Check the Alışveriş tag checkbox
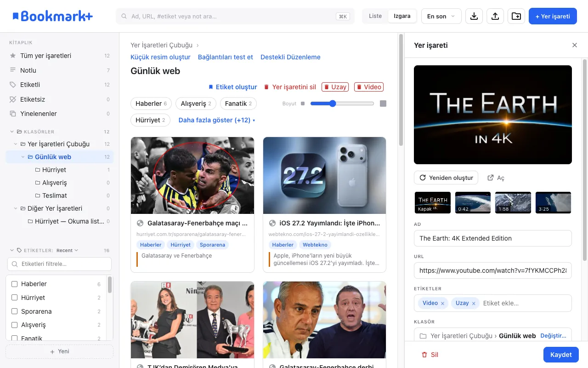The image size is (588, 368). click(x=14, y=325)
